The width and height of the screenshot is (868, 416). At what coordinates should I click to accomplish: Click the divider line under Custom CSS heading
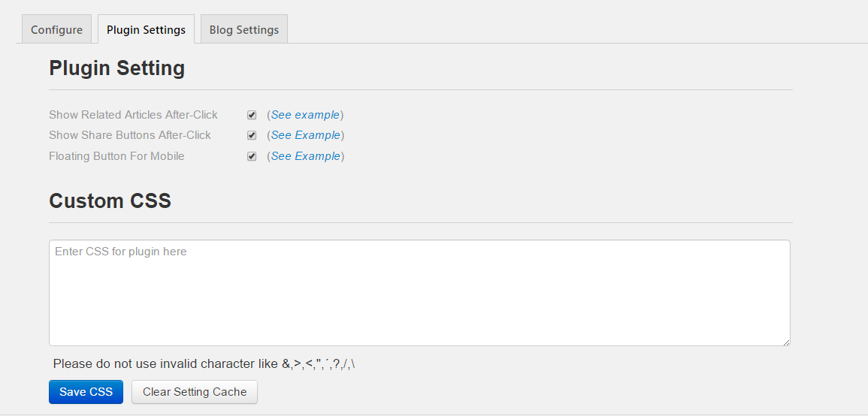(420, 223)
